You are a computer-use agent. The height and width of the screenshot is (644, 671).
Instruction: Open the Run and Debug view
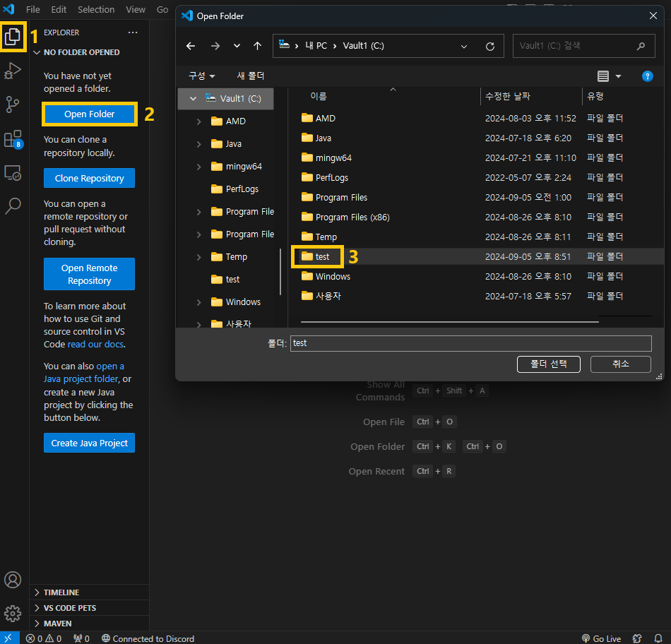pos(13,71)
